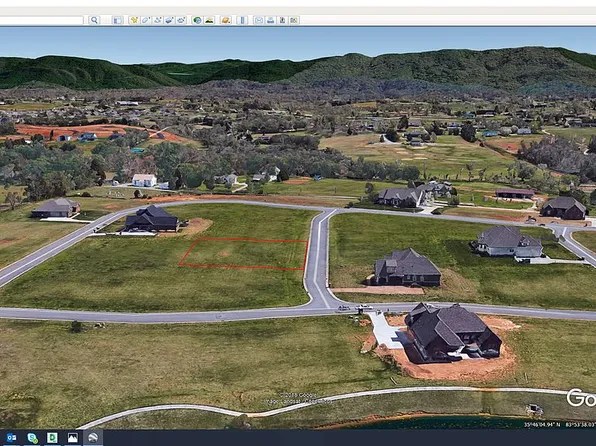
Task: Click the View in Google Maps icon
Action: click(294, 20)
